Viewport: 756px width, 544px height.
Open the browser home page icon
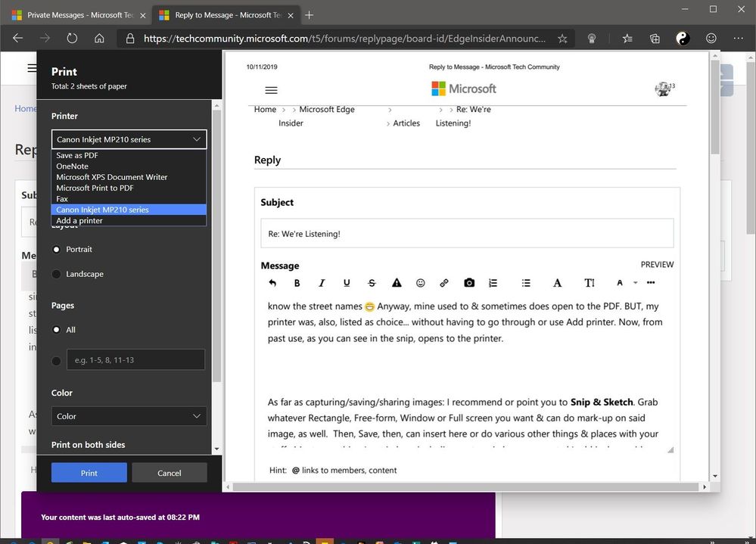[x=99, y=38]
